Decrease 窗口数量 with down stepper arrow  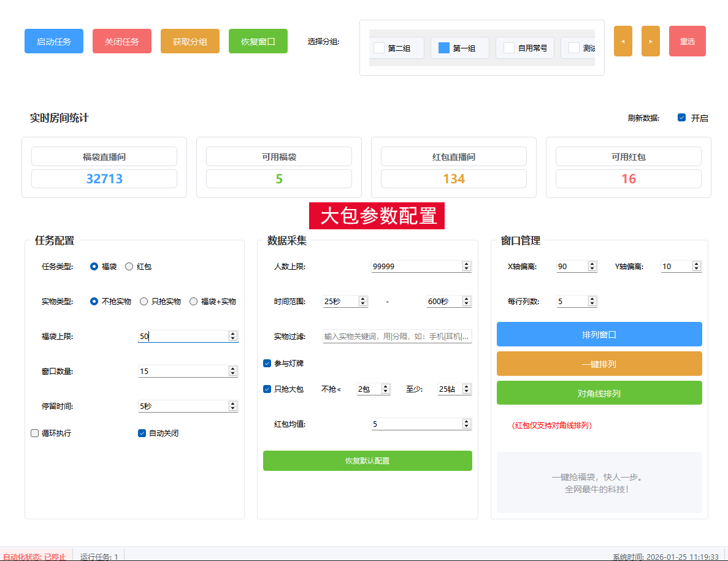[x=233, y=373]
